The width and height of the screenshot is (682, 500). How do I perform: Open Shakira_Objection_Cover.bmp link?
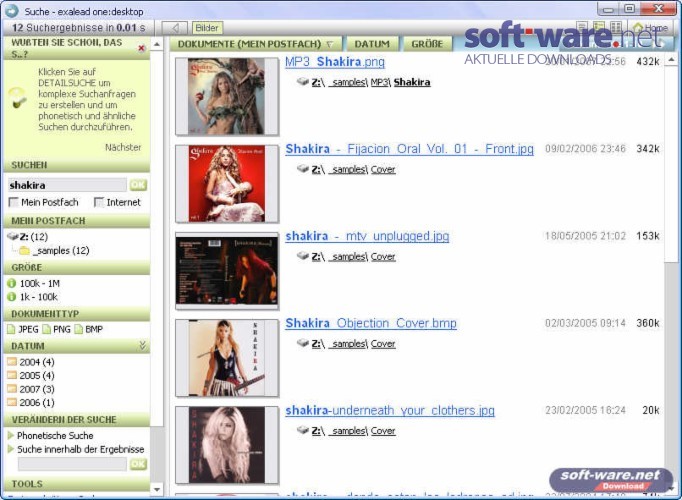click(x=371, y=323)
